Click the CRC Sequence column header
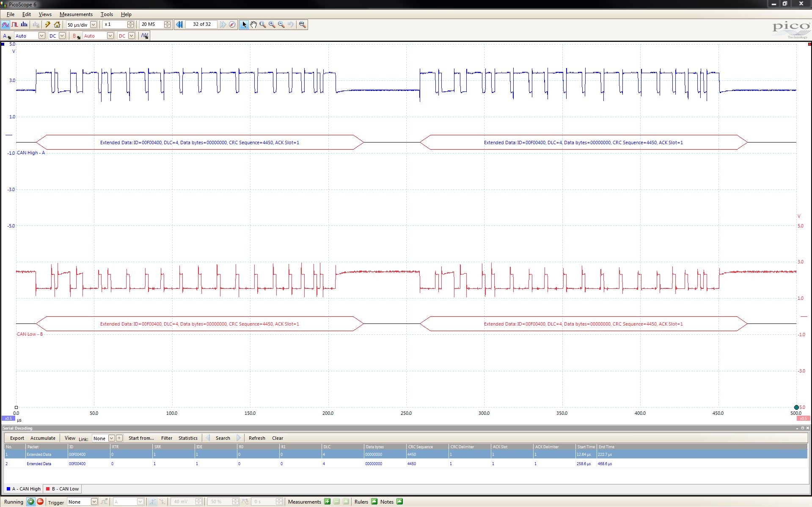812x507 pixels. (427, 447)
